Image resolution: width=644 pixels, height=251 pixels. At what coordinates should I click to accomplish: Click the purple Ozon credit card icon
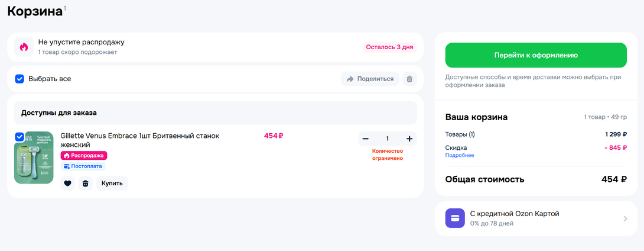pyautogui.click(x=455, y=218)
